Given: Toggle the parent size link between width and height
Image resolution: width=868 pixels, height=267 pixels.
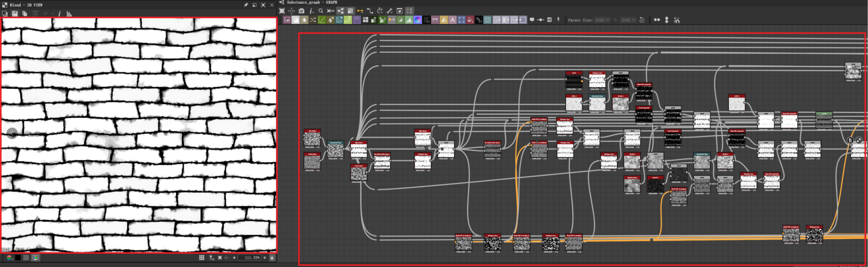Looking at the screenshot, I should coord(615,20).
